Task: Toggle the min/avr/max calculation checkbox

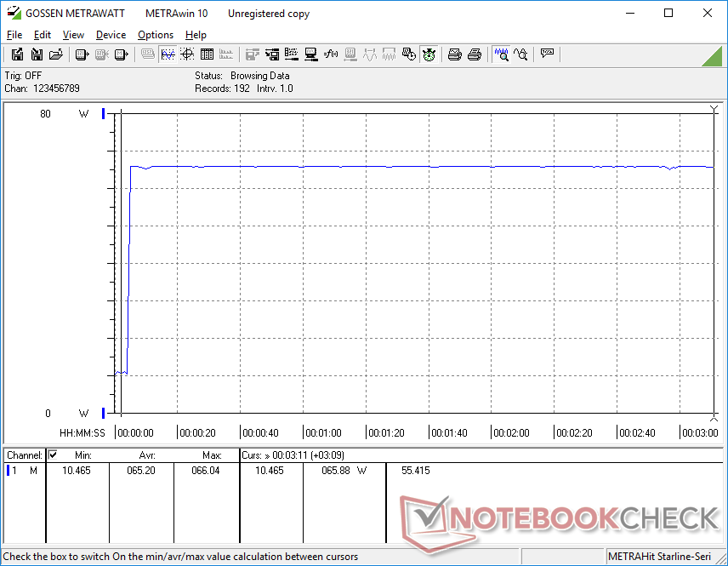Action: point(53,455)
